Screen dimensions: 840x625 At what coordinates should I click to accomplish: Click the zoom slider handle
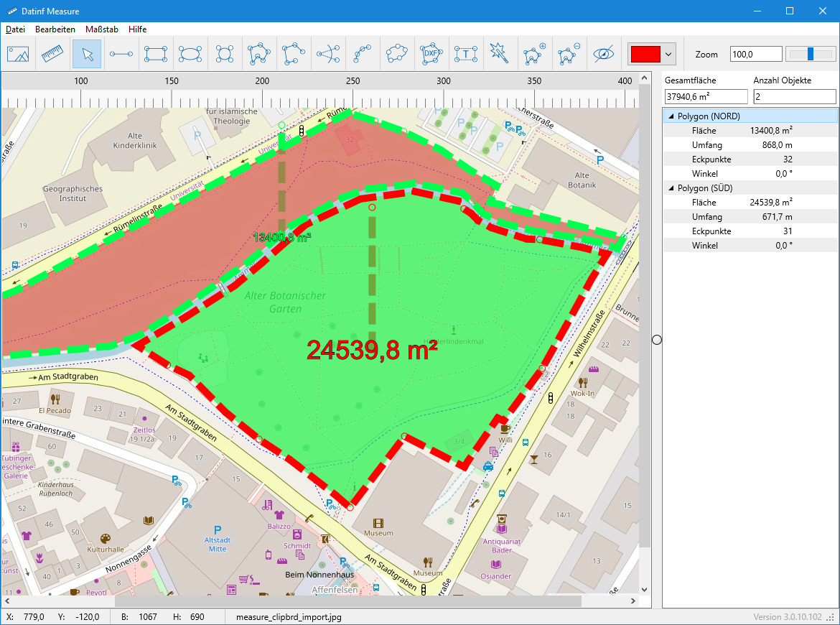click(x=811, y=54)
